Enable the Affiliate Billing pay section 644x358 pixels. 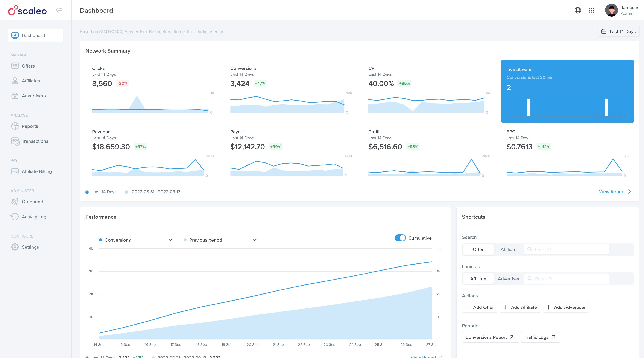pos(36,171)
